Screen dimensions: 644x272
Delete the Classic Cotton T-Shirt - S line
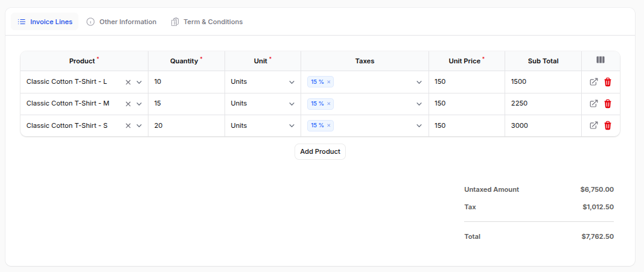tap(608, 125)
